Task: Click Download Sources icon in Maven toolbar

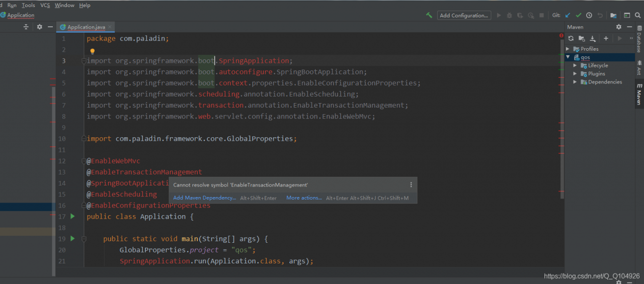Action: [x=593, y=39]
